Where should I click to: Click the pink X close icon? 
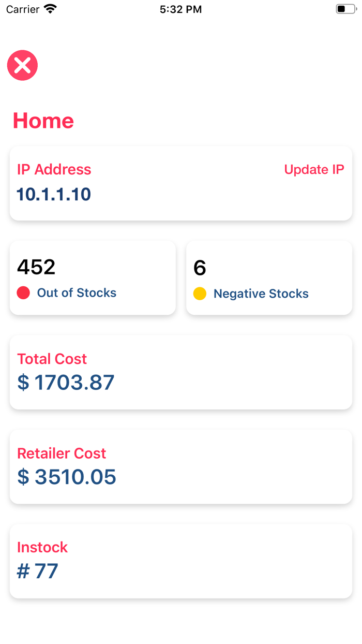(x=22, y=65)
